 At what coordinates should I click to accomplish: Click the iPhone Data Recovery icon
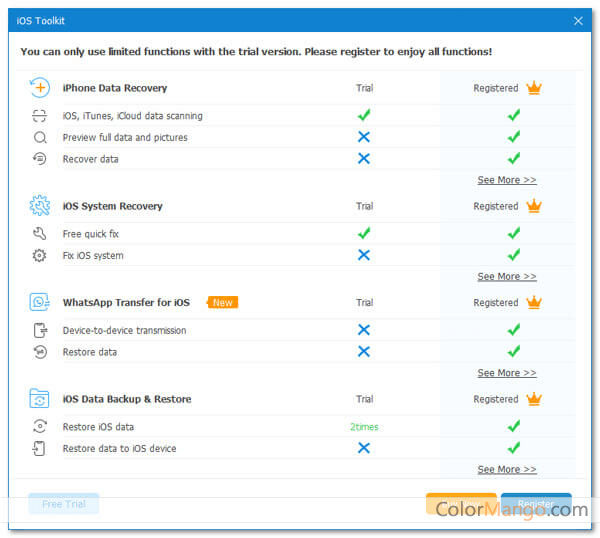pos(40,88)
